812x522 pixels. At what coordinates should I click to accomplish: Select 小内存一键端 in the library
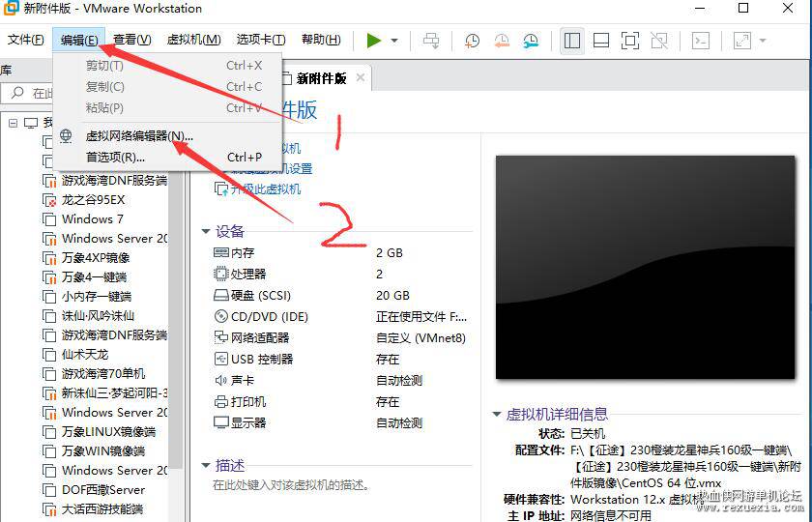[97, 297]
